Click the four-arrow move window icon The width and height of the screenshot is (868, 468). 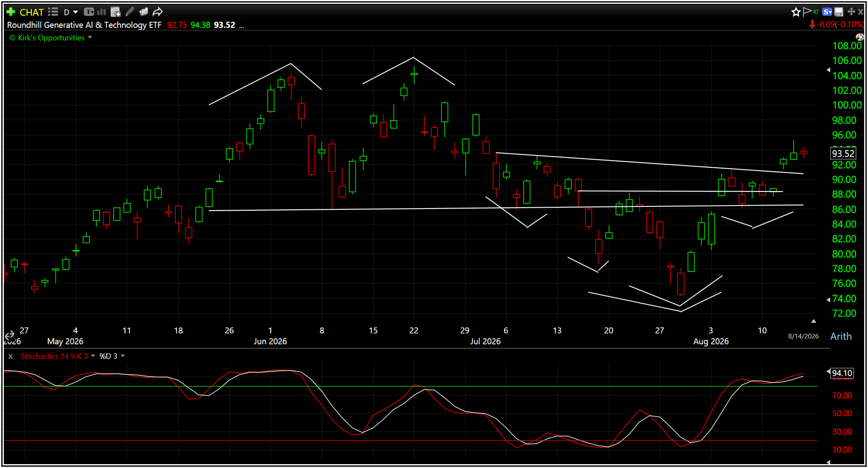(x=851, y=12)
